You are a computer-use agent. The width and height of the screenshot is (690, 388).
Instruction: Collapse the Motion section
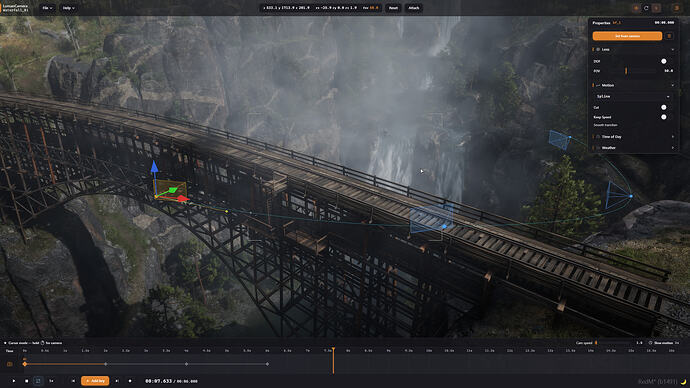[672, 85]
